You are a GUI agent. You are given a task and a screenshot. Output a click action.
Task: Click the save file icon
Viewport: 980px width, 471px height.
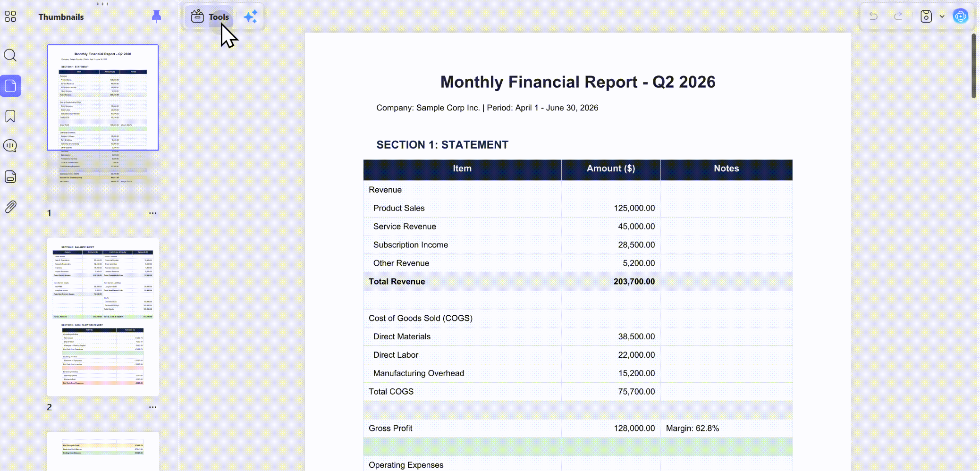pyautogui.click(x=926, y=17)
